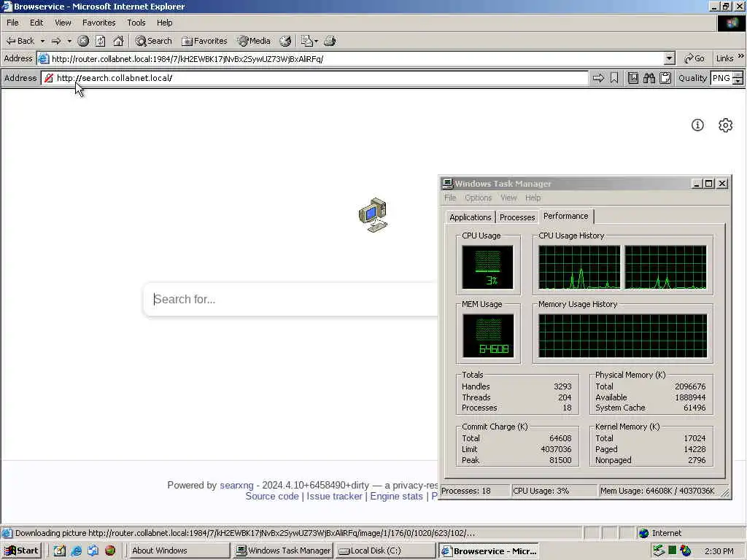747x560 pixels.
Task: Open the Back history dropdown arrow
Action: pos(42,41)
